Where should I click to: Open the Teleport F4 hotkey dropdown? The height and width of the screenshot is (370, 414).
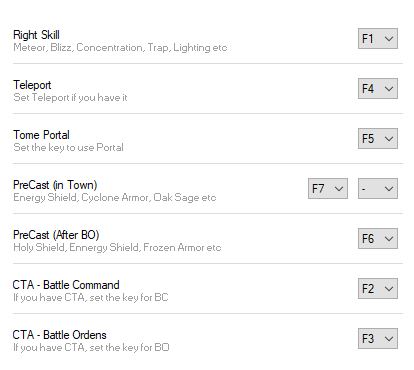(x=378, y=89)
